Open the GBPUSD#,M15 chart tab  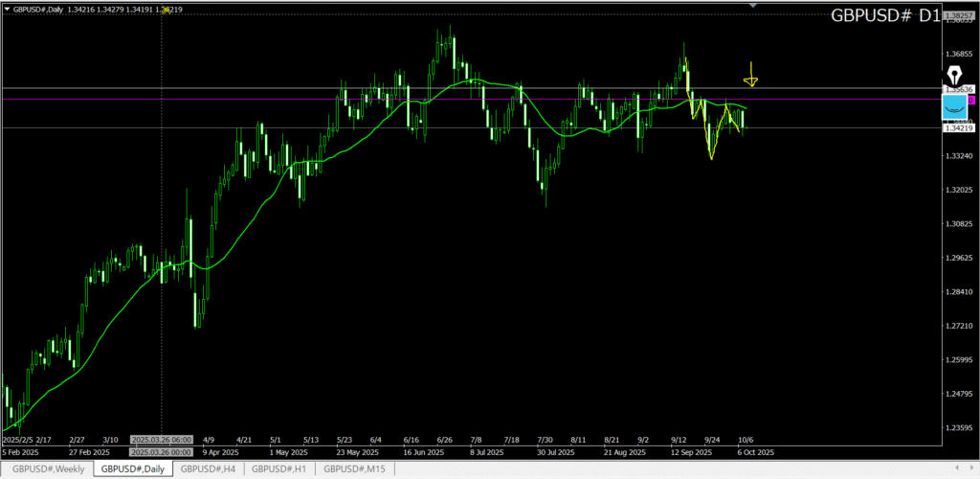click(x=353, y=469)
